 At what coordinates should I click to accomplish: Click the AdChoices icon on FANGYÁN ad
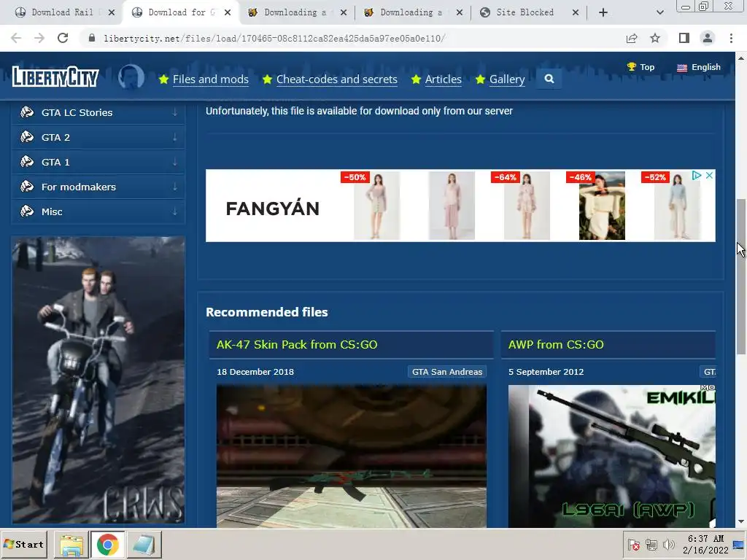click(697, 175)
